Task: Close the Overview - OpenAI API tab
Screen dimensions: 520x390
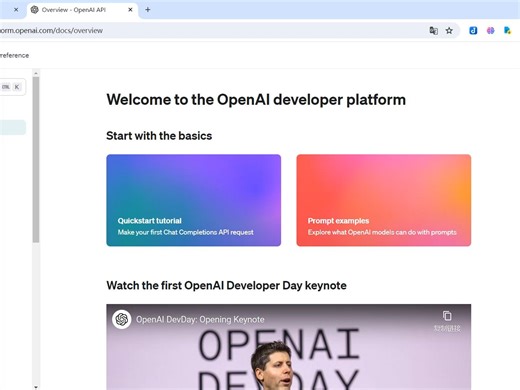Action: 130,10
